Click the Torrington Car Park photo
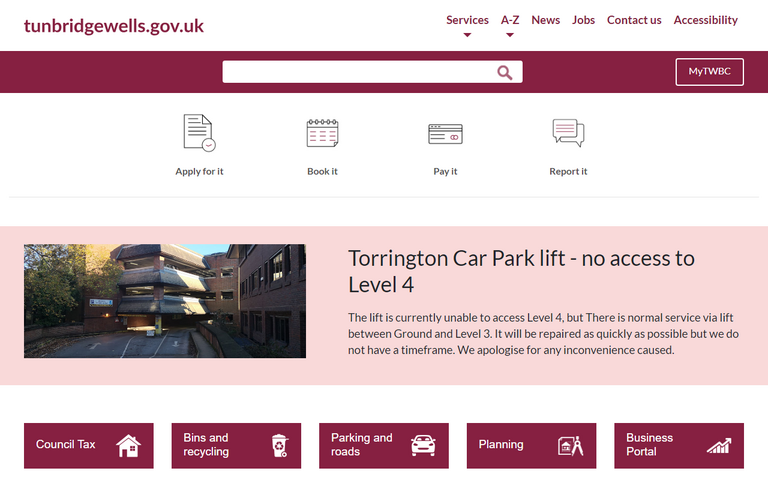The height and width of the screenshot is (480, 768). pyautogui.click(x=165, y=301)
